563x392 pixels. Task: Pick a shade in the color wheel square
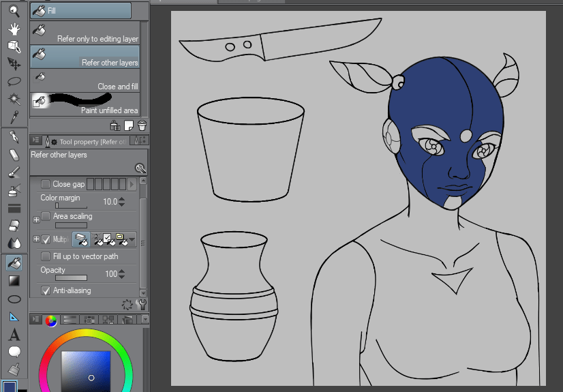(86, 371)
